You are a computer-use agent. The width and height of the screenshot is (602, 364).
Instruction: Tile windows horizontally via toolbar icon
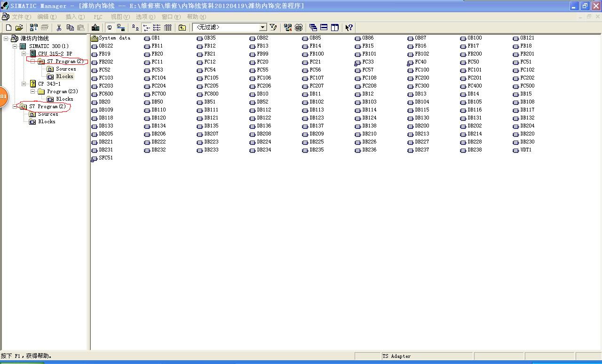tap(324, 28)
